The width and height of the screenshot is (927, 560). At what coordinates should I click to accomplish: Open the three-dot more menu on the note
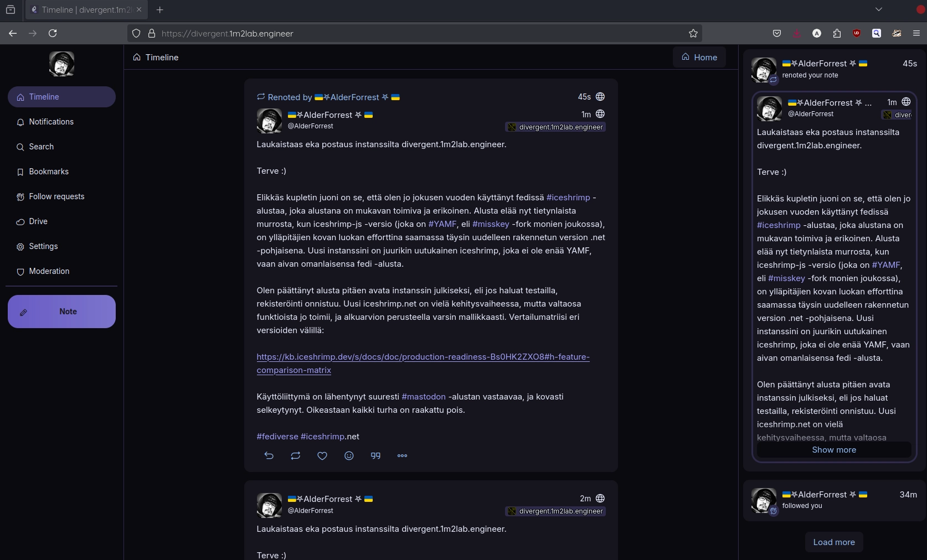click(402, 455)
